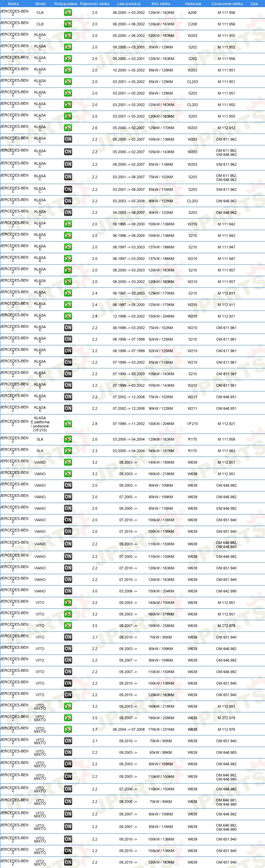Image resolution: width=265 pixels, height=868 pixels.
Task: Click diesel ON icon in the Vito Mixto 2.1 row
Action: (68, 741)
